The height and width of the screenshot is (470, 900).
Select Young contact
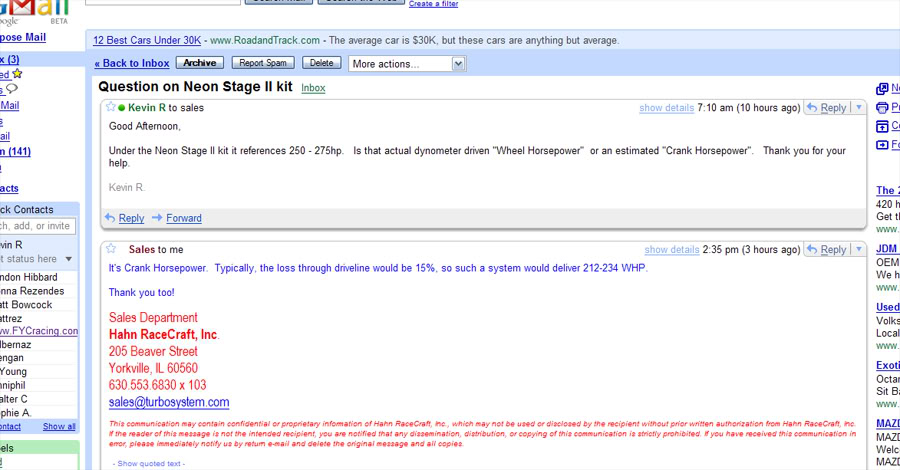point(13,371)
